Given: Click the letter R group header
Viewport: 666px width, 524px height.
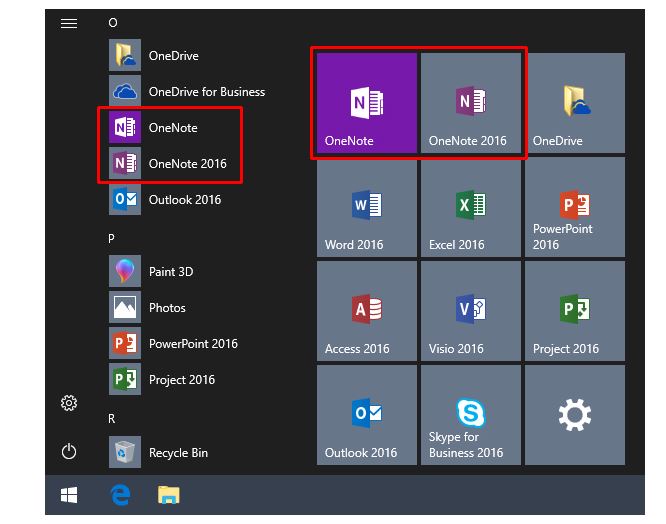Looking at the screenshot, I should [x=112, y=419].
